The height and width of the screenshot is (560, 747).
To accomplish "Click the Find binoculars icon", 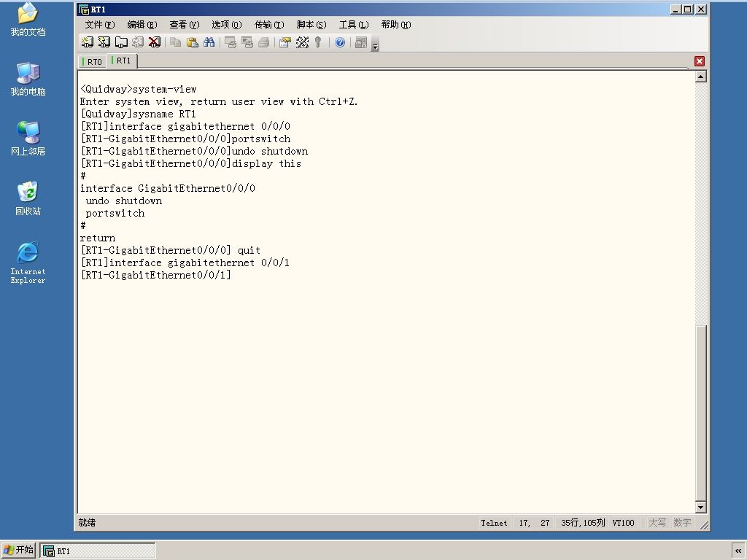I will tap(209, 42).
